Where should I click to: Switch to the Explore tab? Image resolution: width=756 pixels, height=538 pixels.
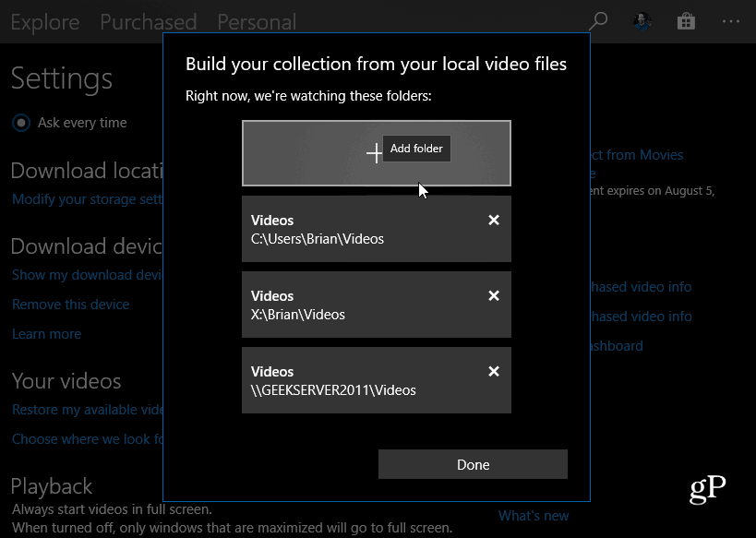coord(45,21)
